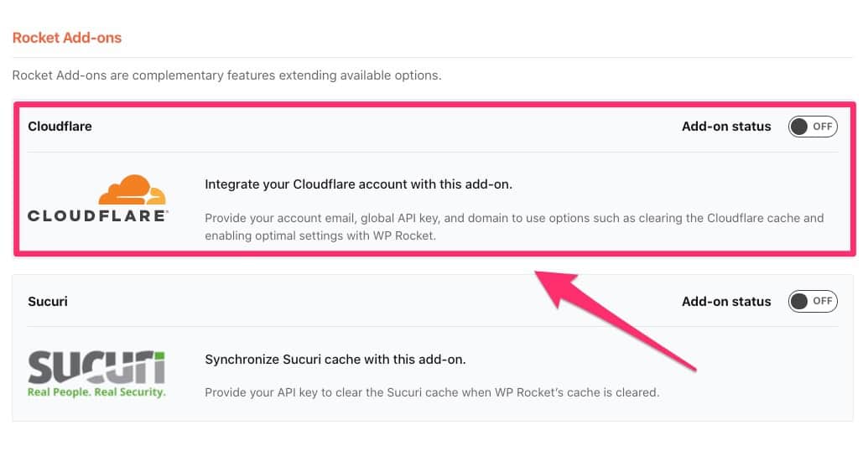Viewport: 868px width, 456px height.
Task: Click 'Rocket Add-ons are complementary features' description
Action: pos(226,75)
